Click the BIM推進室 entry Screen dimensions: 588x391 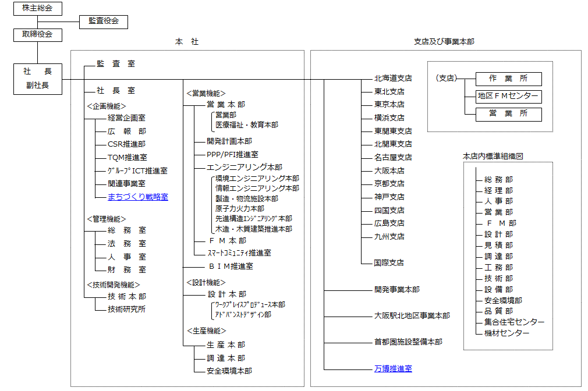tap(230, 266)
